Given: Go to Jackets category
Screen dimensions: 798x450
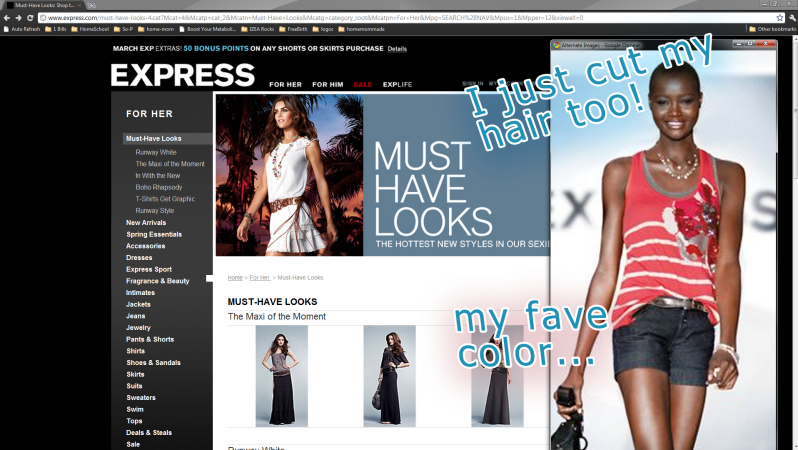Looking at the screenshot, I should 138,304.
